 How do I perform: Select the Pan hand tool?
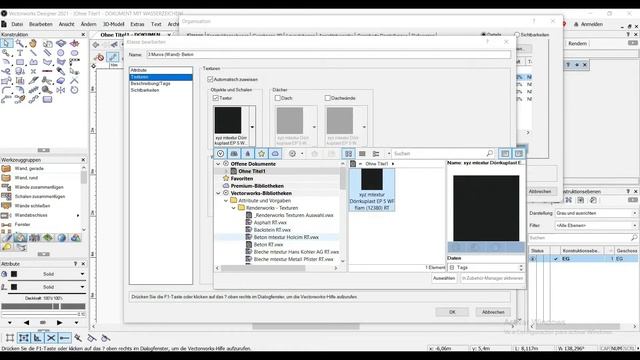pos(33,43)
